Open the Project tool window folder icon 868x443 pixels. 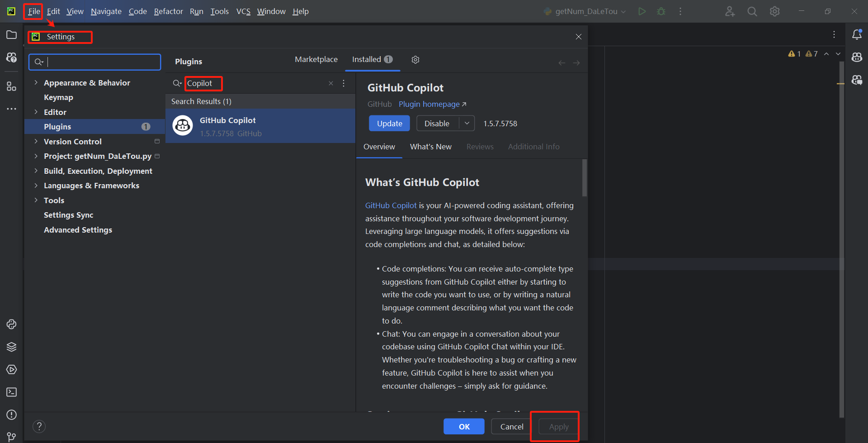click(x=11, y=35)
